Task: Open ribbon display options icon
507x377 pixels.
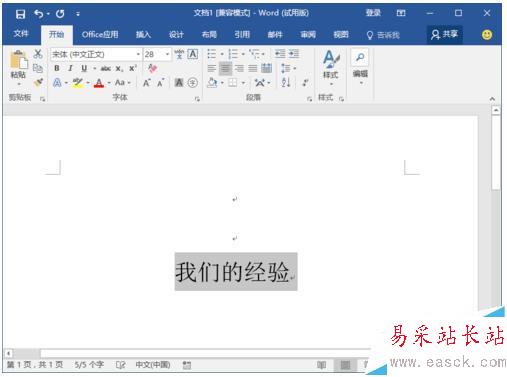Action: (x=401, y=13)
